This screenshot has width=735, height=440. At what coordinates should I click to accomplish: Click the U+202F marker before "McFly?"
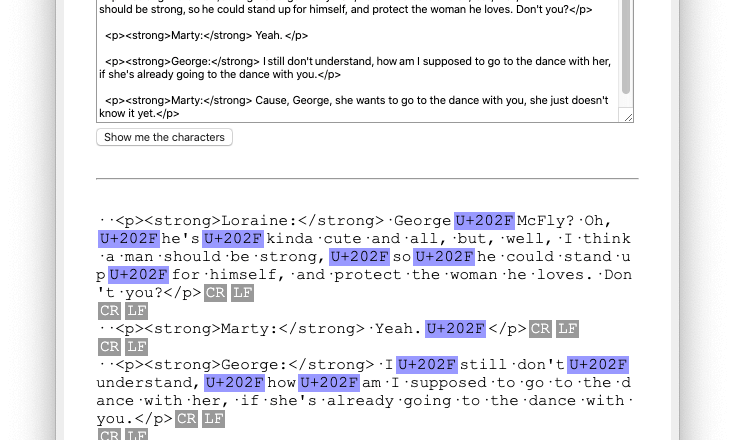484,221
